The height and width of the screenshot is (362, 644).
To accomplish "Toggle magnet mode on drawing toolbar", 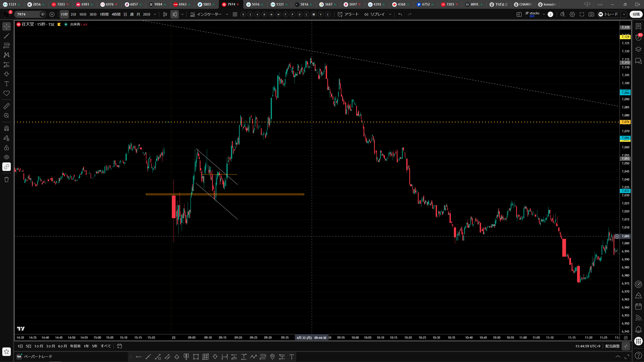I will [7, 128].
